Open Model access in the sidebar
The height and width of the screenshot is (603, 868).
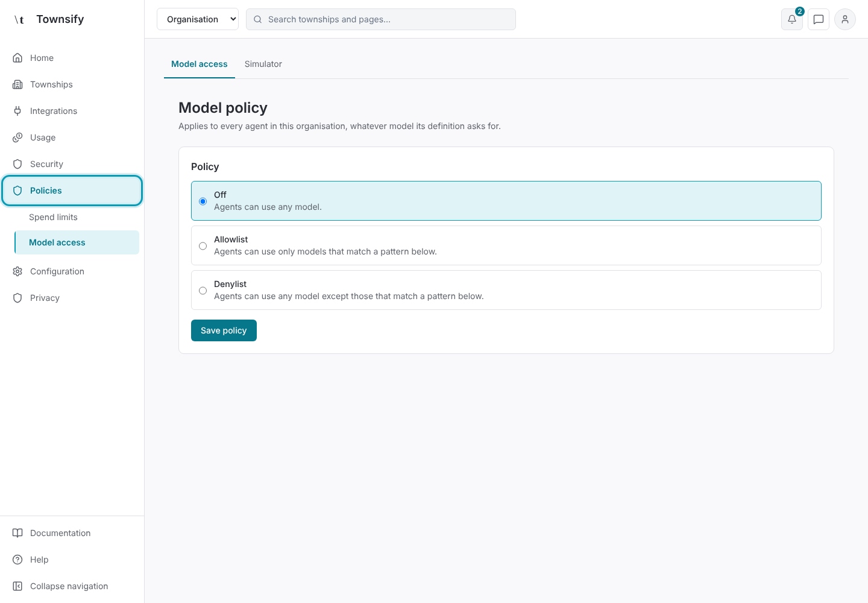(x=77, y=242)
